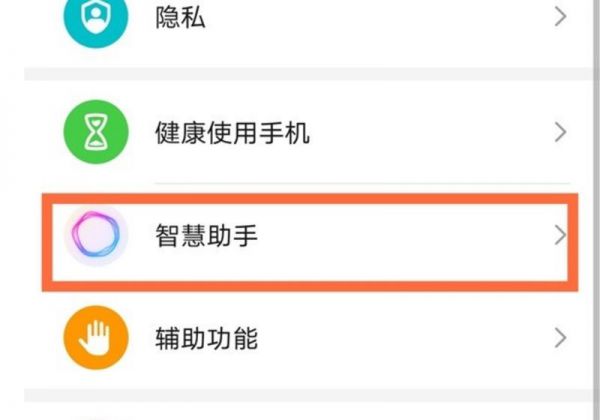
Task: Tap the Privacy shield icon
Action: point(96,20)
